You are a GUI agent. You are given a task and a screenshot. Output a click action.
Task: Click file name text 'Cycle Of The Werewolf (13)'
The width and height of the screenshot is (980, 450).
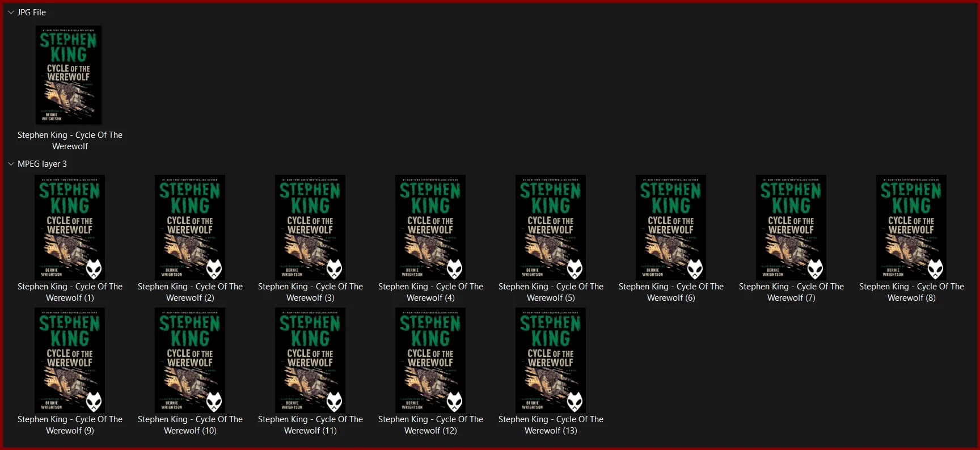tap(551, 425)
